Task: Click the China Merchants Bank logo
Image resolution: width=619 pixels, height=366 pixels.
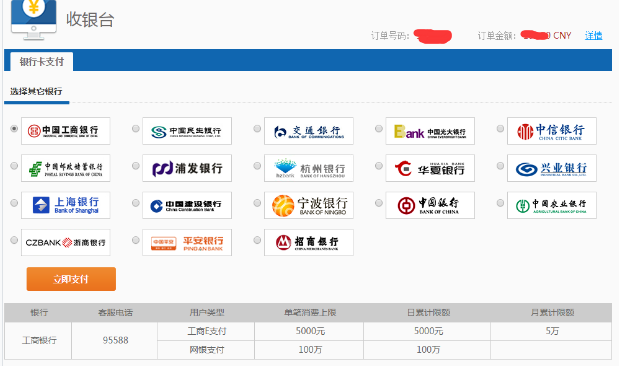Action: 309,242
